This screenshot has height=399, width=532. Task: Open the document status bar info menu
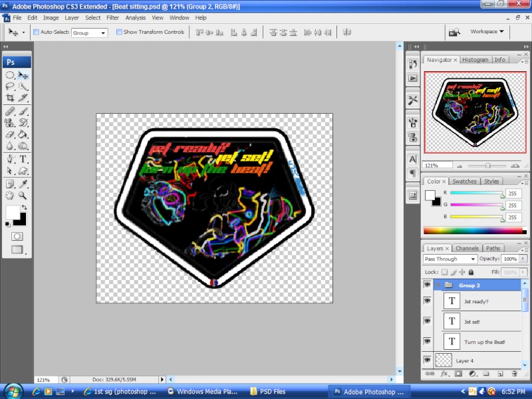pyautogui.click(x=162, y=379)
